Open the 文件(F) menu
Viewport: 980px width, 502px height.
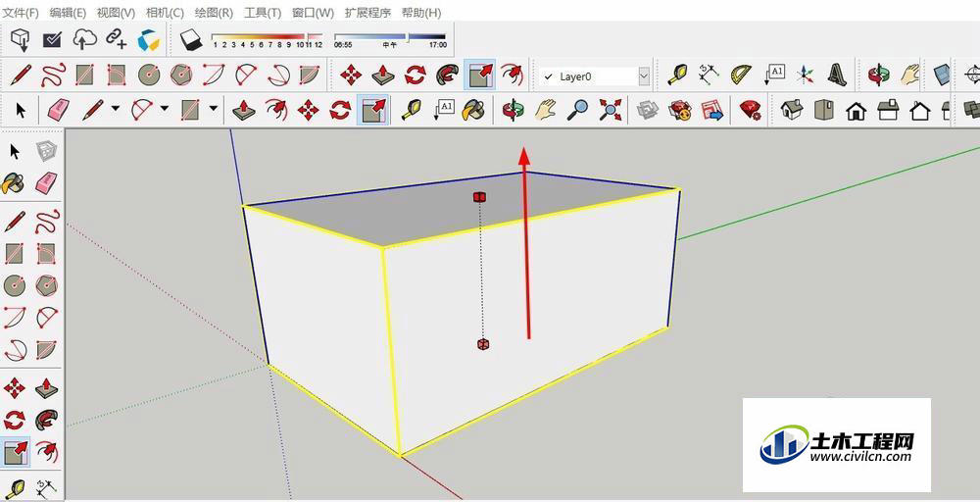point(21,12)
